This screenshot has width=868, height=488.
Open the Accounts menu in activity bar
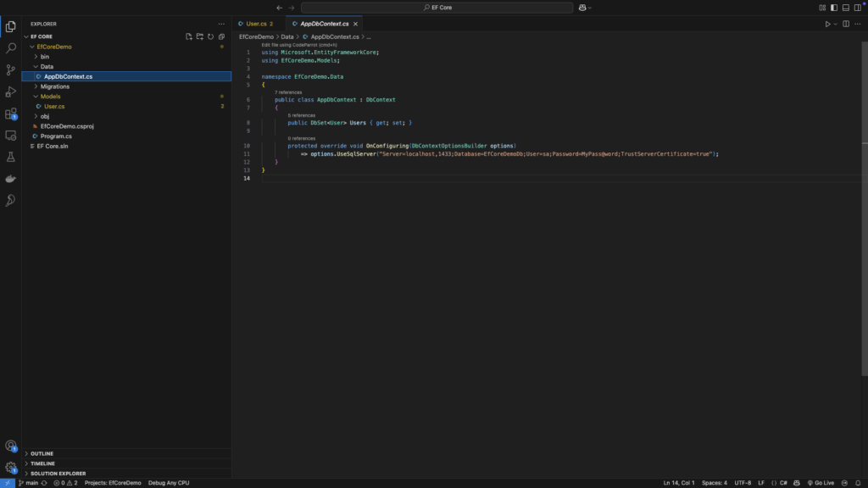(x=10, y=446)
